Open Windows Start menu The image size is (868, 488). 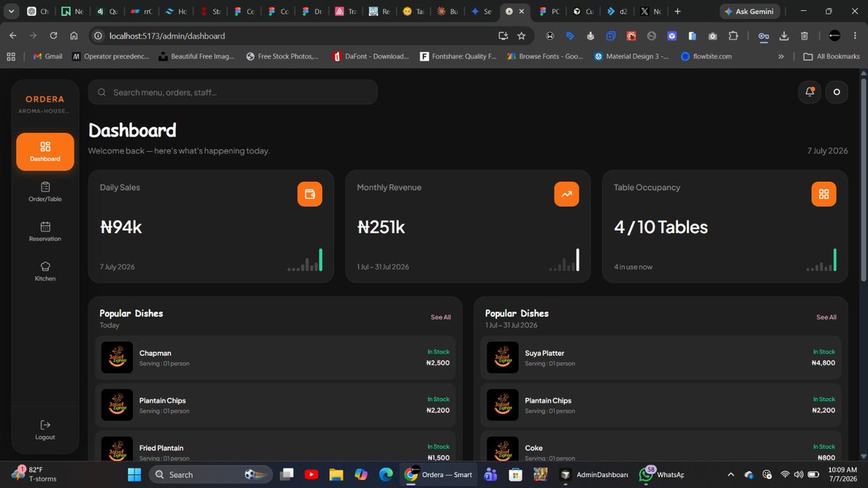click(134, 474)
